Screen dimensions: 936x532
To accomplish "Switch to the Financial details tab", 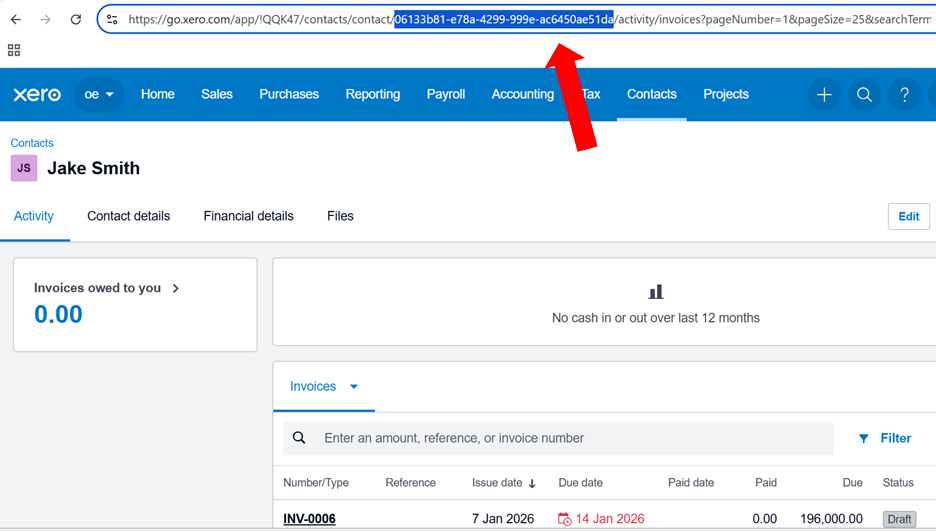I will point(248,216).
